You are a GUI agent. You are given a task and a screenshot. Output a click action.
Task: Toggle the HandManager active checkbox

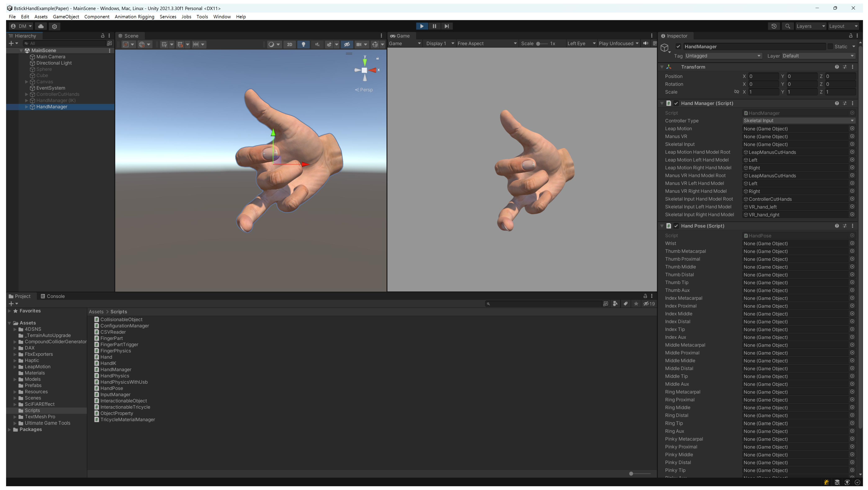(x=678, y=47)
